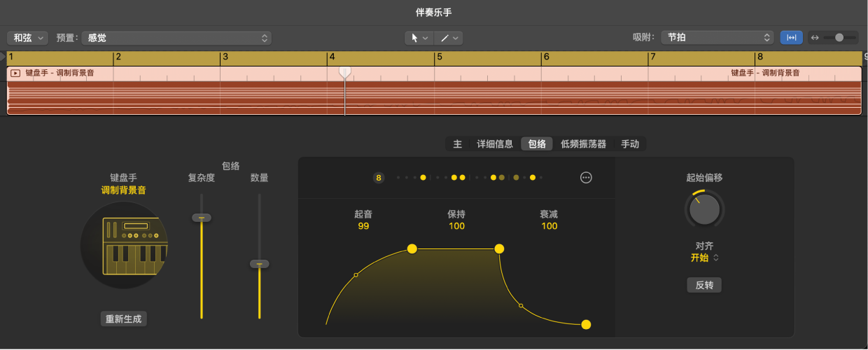Select the envelope decay end handle

[586, 324]
